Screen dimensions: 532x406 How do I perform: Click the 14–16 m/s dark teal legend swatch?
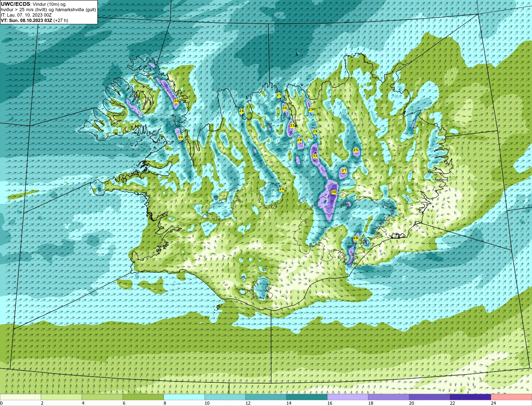(x=307, y=397)
